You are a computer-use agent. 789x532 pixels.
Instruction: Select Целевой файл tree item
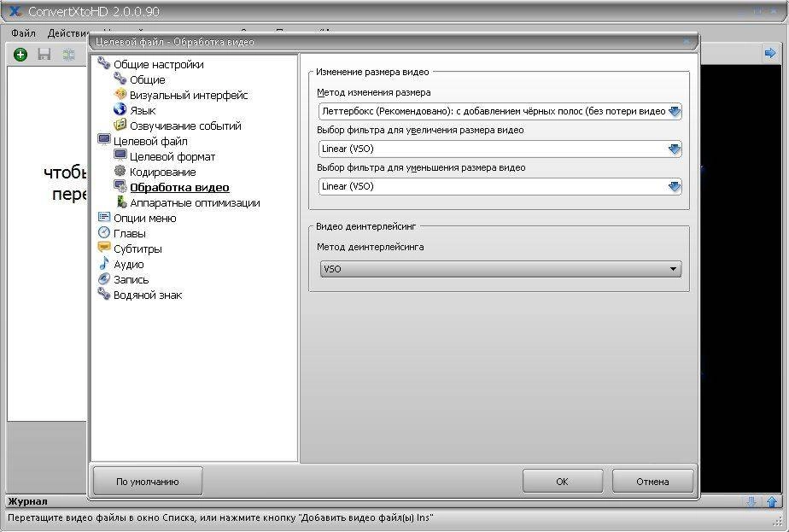pos(150,142)
